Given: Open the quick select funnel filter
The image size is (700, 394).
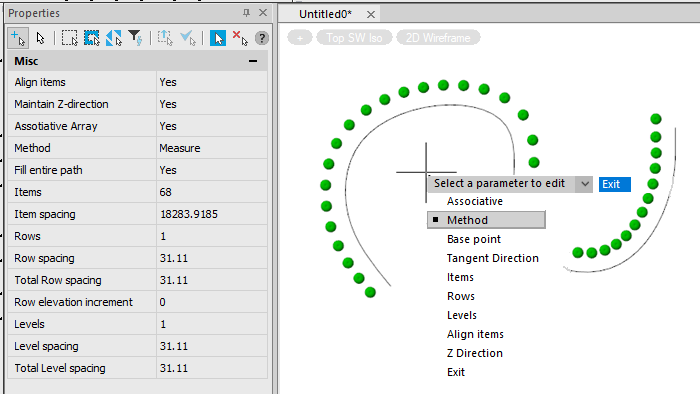Looking at the screenshot, I should [135, 38].
